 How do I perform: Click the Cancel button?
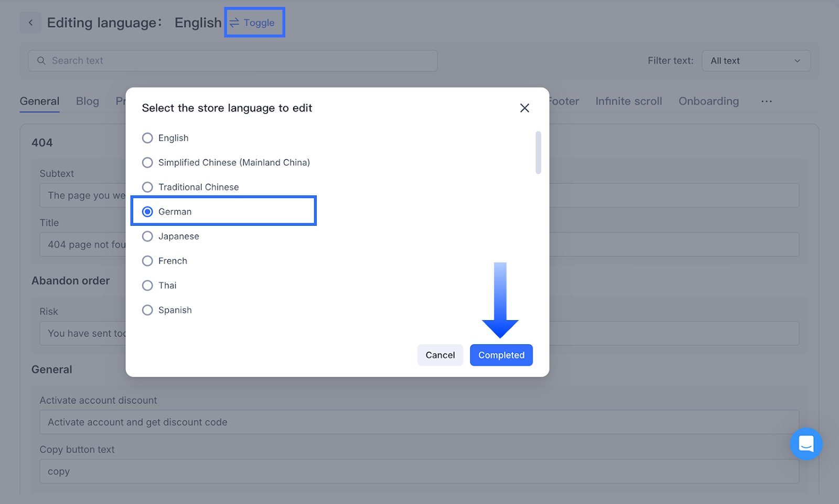(x=440, y=355)
